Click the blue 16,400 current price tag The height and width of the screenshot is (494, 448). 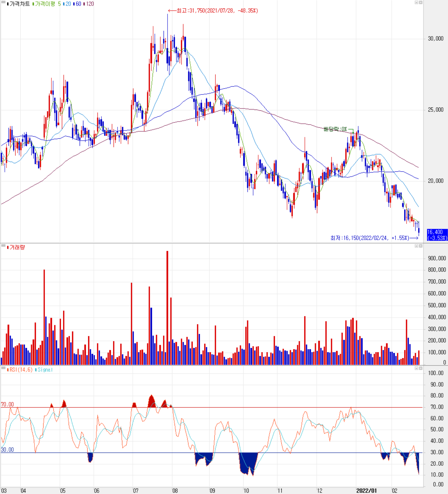437,235
